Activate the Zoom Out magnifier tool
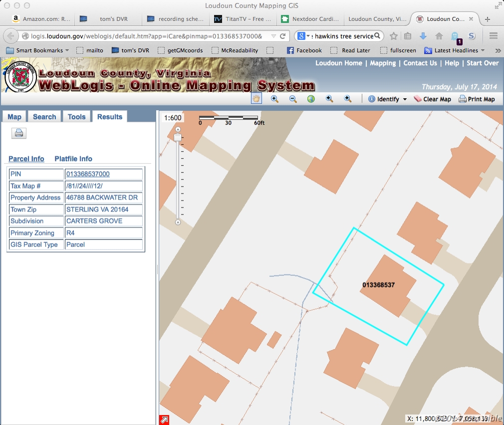Image resolution: width=504 pixels, height=425 pixels. point(293,99)
